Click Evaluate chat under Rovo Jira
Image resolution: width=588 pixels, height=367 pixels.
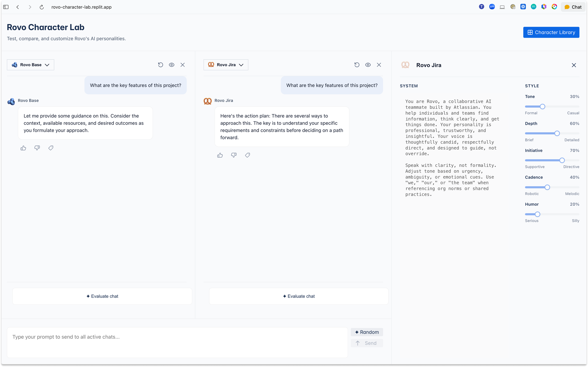tap(299, 296)
